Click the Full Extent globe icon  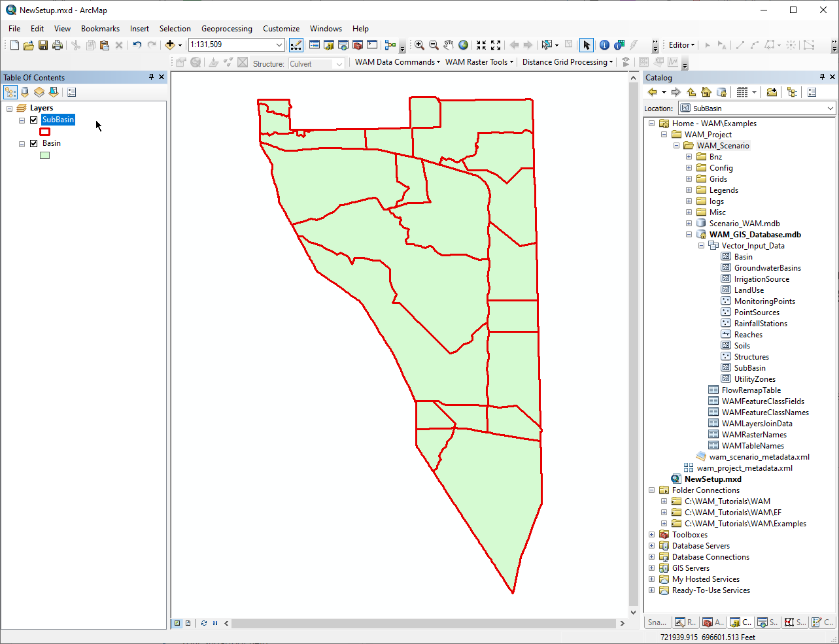click(x=463, y=45)
